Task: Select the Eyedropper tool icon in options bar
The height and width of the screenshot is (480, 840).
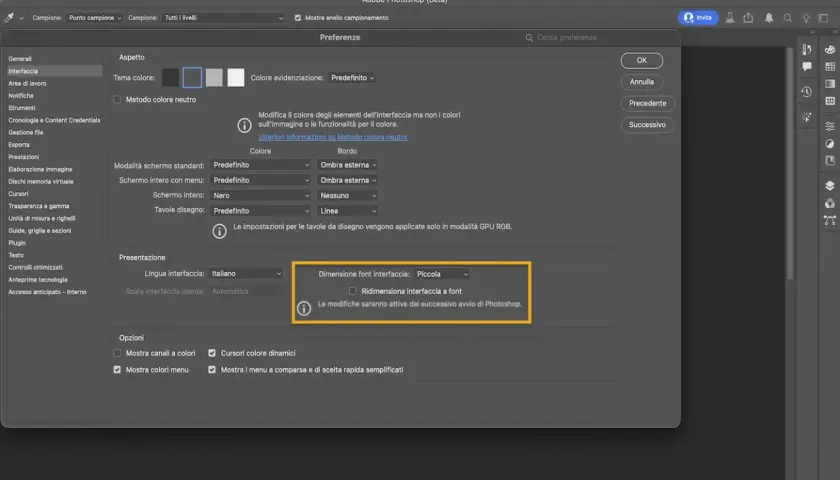Action: pyautogui.click(x=9, y=18)
